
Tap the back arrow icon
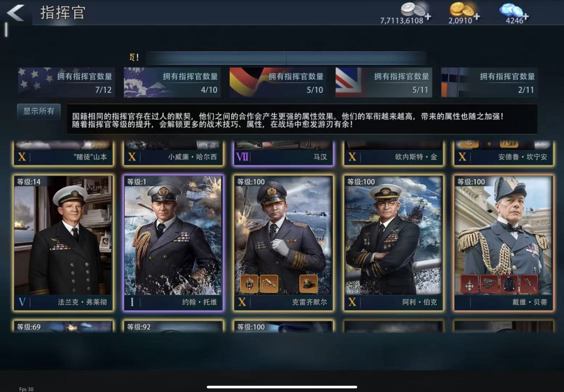coord(15,13)
